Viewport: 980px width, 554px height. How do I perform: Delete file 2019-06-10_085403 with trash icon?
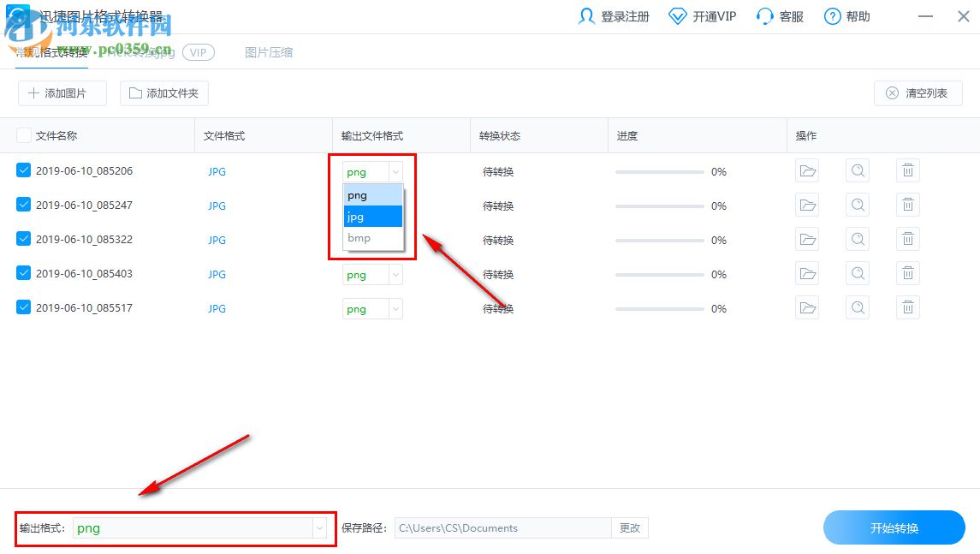pos(908,274)
